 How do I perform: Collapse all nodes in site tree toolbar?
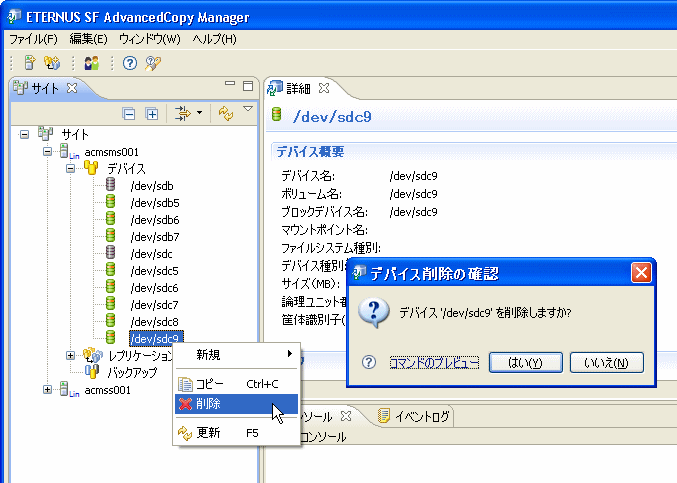point(129,114)
